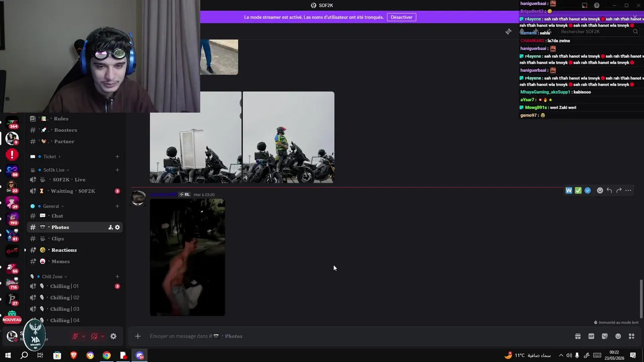Image resolution: width=644 pixels, height=362 pixels.
Task: Click the invite icon on Photos channel
Action: (111, 227)
